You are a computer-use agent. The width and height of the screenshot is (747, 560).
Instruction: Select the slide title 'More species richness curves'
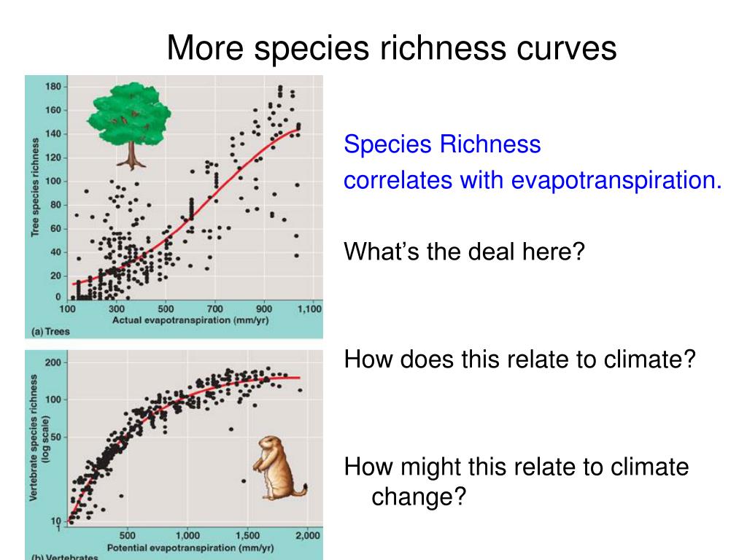click(392, 47)
